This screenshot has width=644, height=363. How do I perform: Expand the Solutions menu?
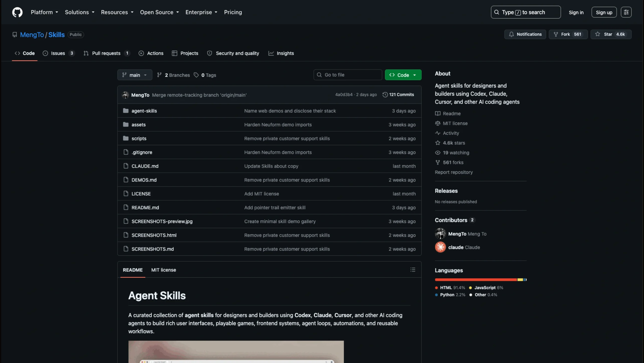click(x=79, y=12)
